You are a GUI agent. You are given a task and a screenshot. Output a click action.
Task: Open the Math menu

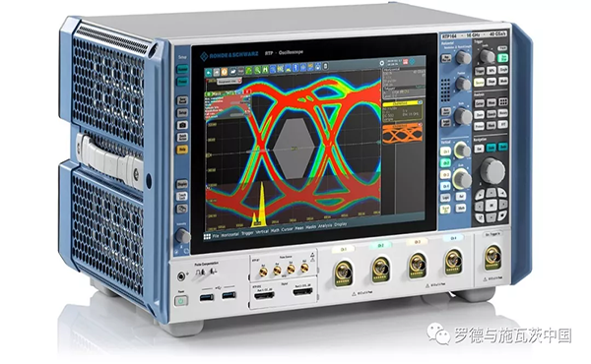[275, 231]
